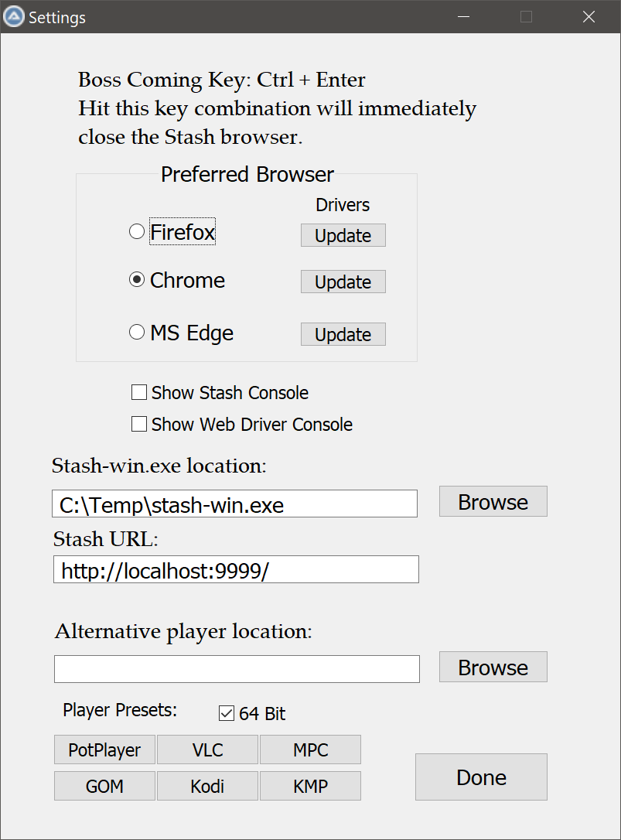
Task: Toggle Show Web Driver Console
Action: click(139, 424)
